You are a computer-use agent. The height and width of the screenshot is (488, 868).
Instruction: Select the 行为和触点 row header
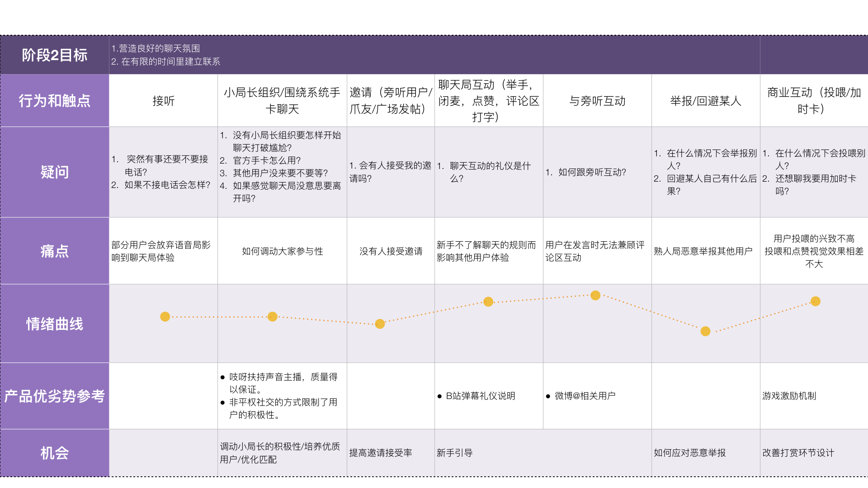pos(55,100)
